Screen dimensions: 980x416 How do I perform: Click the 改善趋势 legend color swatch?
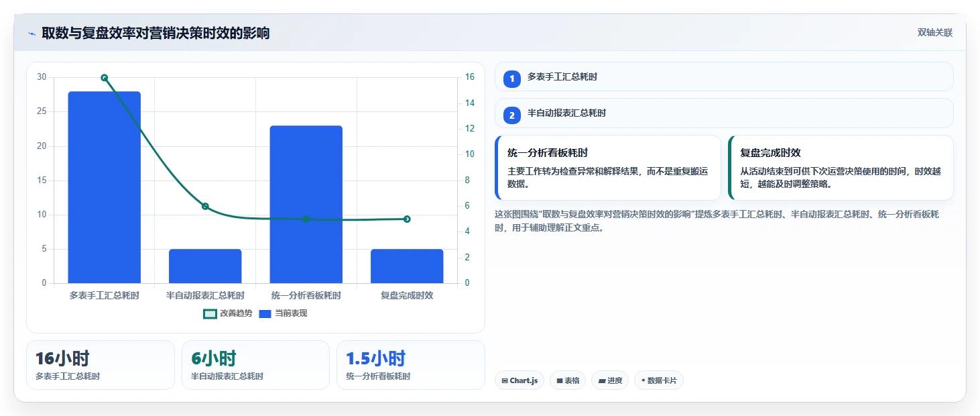tap(210, 313)
